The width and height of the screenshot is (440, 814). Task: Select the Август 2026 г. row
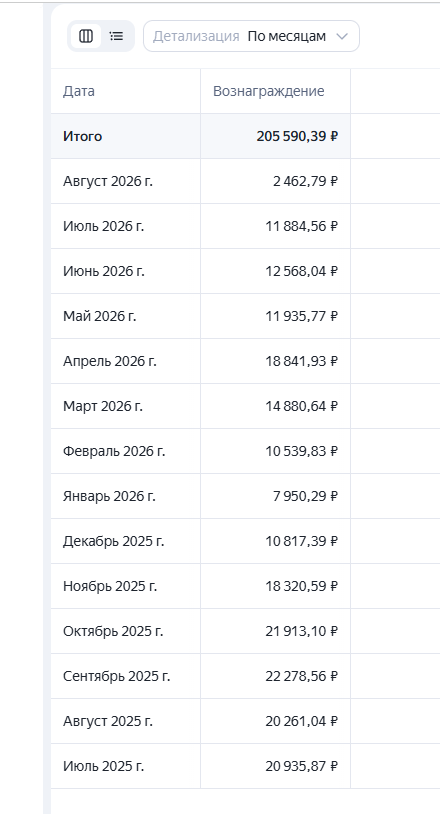(x=245, y=181)
